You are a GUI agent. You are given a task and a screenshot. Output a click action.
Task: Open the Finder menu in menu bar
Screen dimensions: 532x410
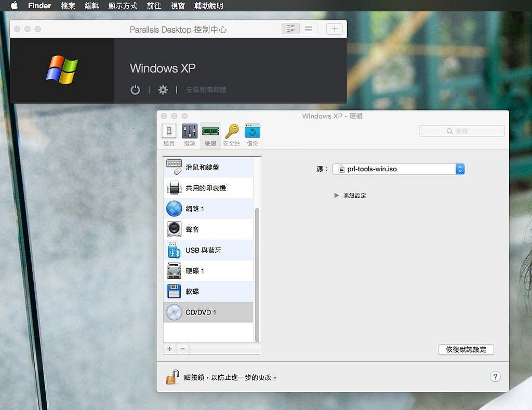[39, 6]
